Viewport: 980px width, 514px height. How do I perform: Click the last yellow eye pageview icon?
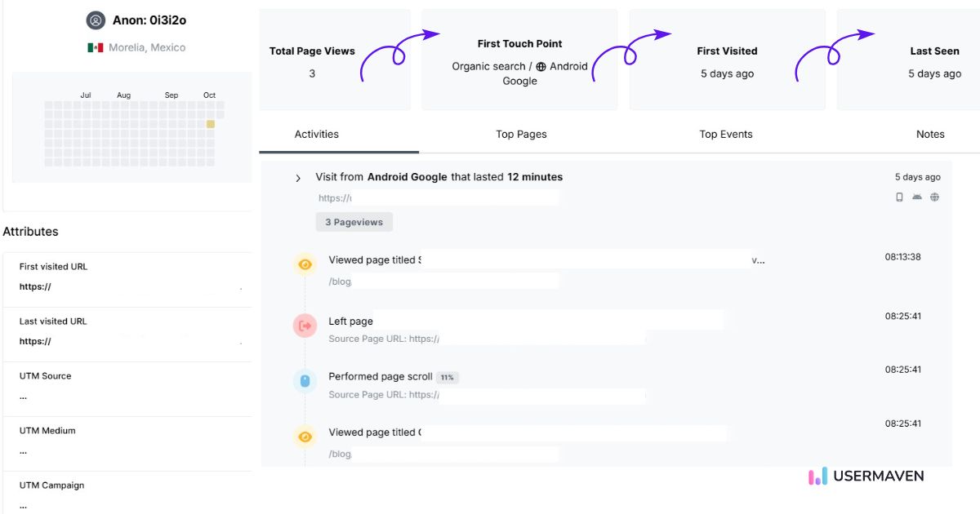coord(305,436)
